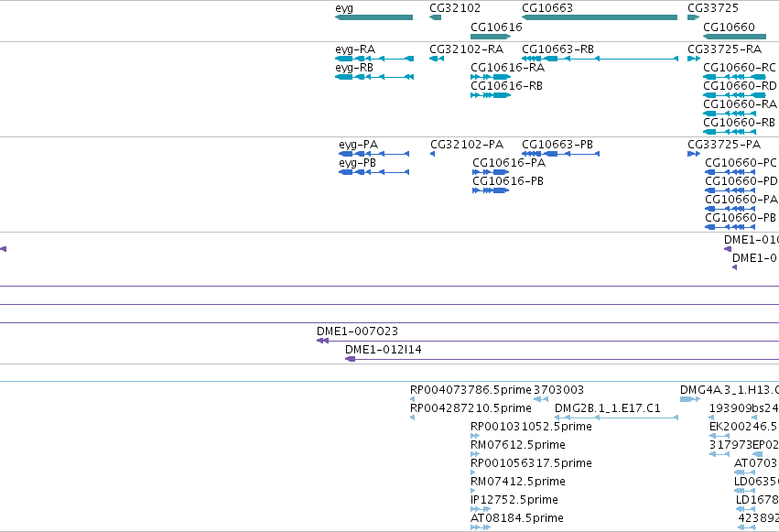Open the eyg-RB transcript

(354, 68)
